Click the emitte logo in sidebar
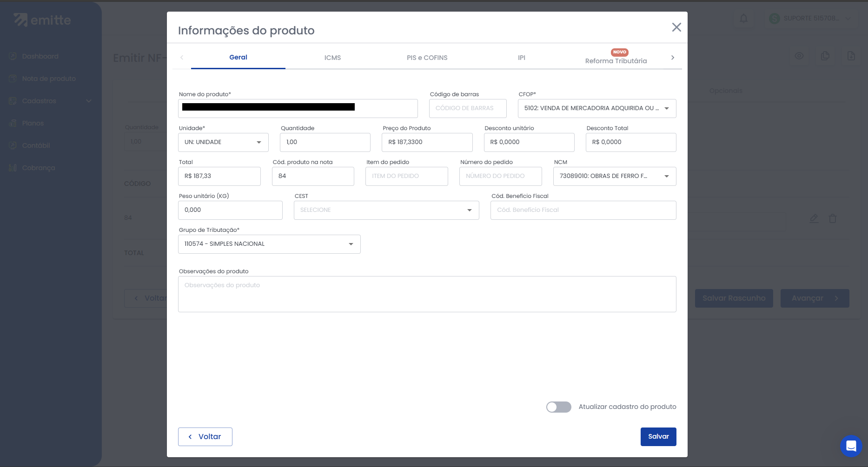This screenshot has width=868, height=467. pyautogui.click(x=42, y=20)
